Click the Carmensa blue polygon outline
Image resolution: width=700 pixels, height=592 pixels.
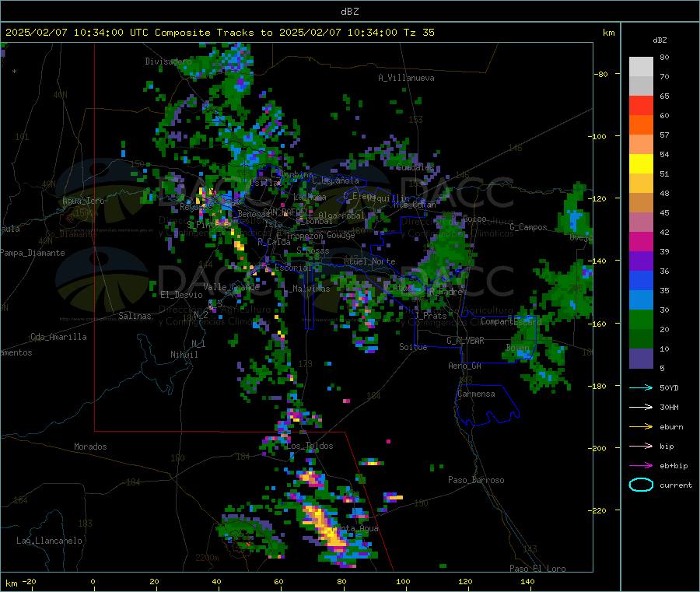pos(487,405)
